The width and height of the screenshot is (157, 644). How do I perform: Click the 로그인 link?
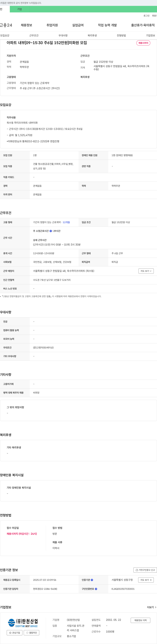click(147, 16)
